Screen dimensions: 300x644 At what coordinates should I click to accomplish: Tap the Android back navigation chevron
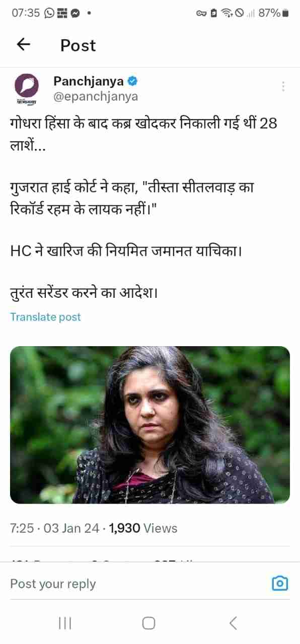(233, 623)
